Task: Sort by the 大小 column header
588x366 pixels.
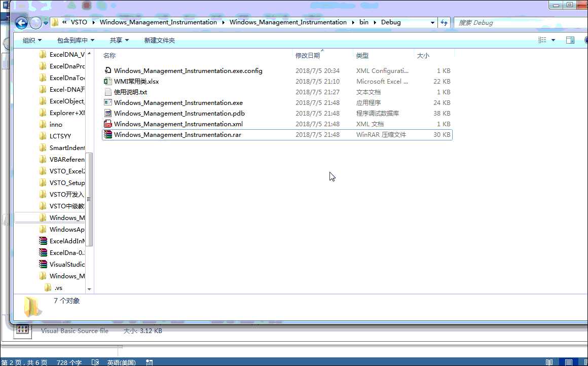Action: tap(423, 55)
